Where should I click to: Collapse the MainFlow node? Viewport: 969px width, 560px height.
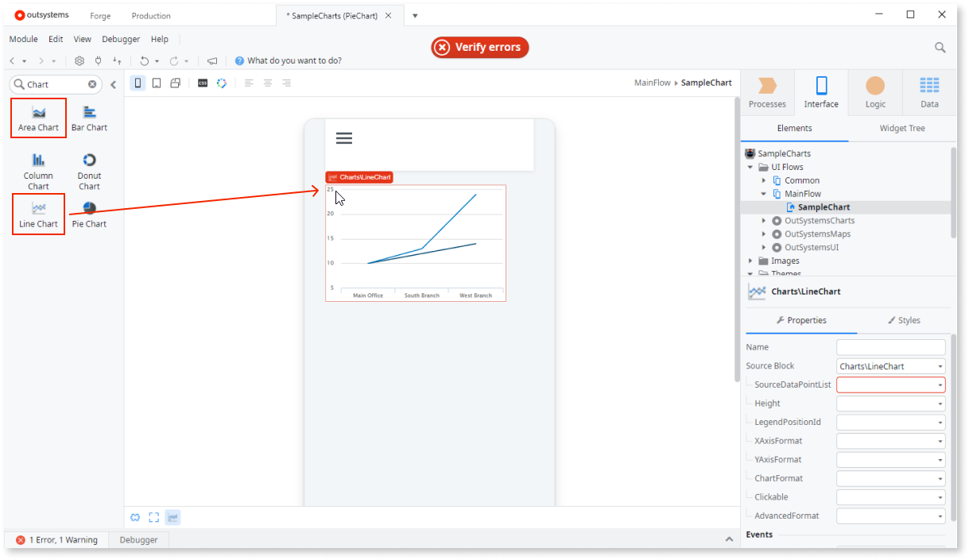click(x=764, y=193)
